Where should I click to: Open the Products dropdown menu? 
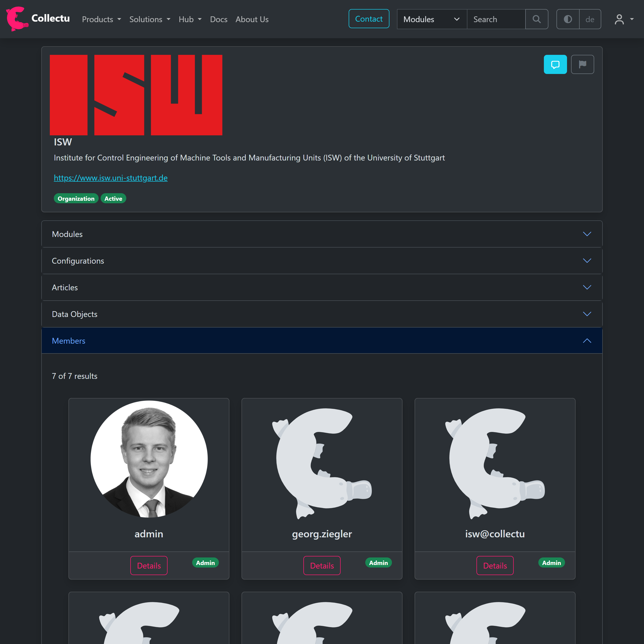coord(101,19)
